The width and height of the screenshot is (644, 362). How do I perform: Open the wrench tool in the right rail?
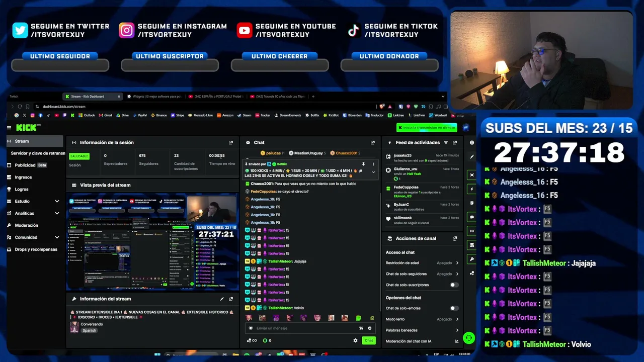472,259
